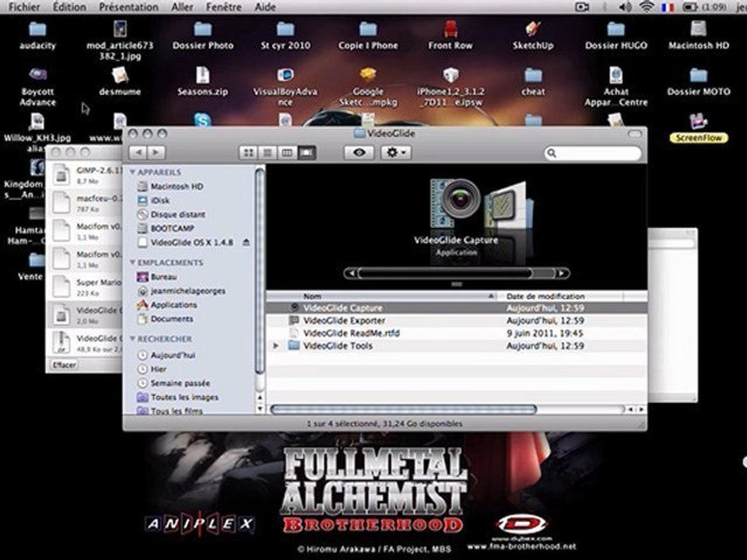Select Google SketchUp mpkg installer icon

tap(368, 75)
